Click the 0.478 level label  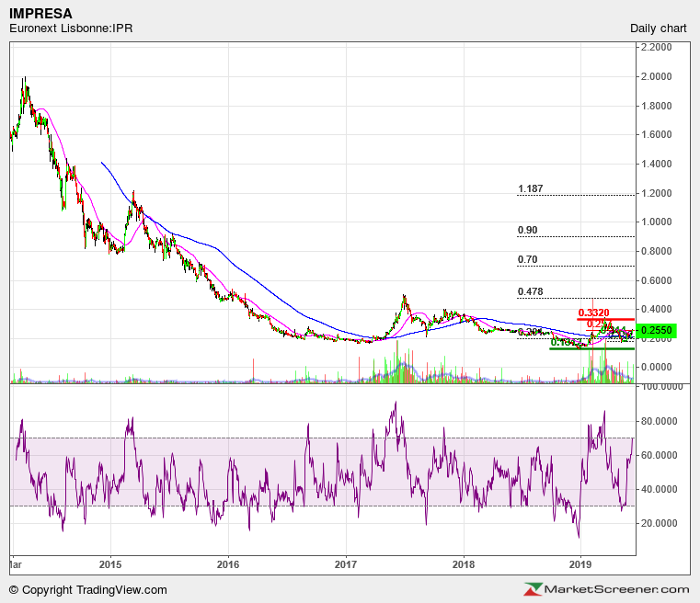pos(531,291)
